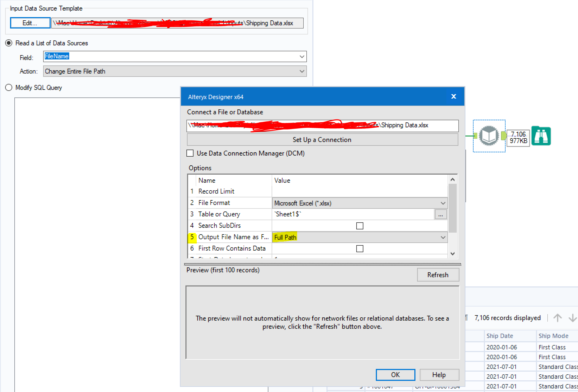Click the Refresh button above the preview
The width and height of the screenshot is (578, 392).
point(438,275)
